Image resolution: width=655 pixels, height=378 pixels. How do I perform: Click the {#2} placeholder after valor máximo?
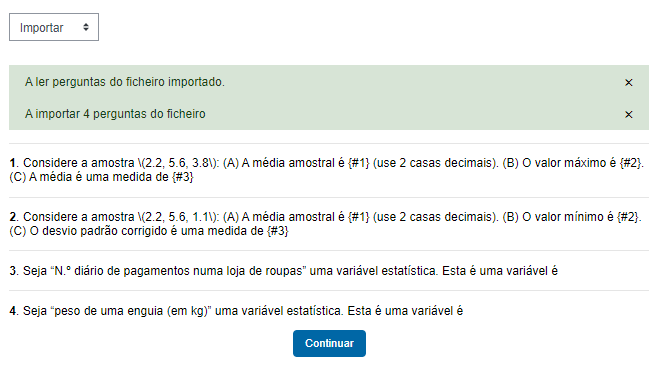(x=631, y=163)
